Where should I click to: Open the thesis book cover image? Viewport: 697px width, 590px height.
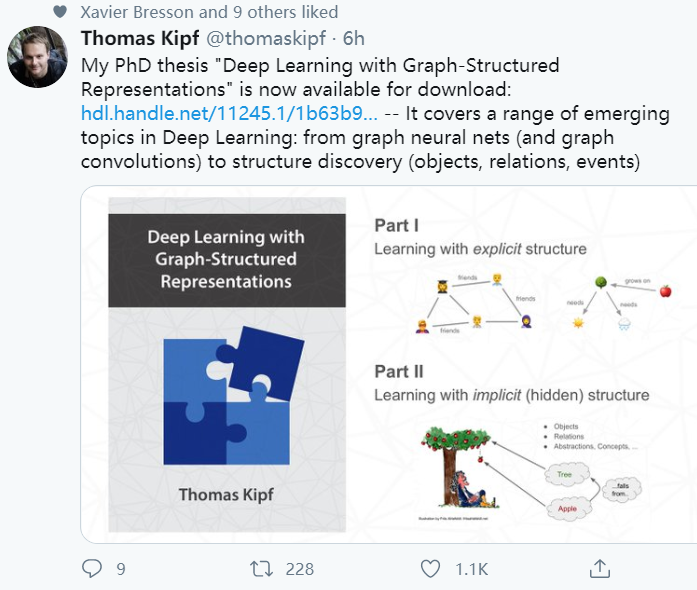point(226,370)
